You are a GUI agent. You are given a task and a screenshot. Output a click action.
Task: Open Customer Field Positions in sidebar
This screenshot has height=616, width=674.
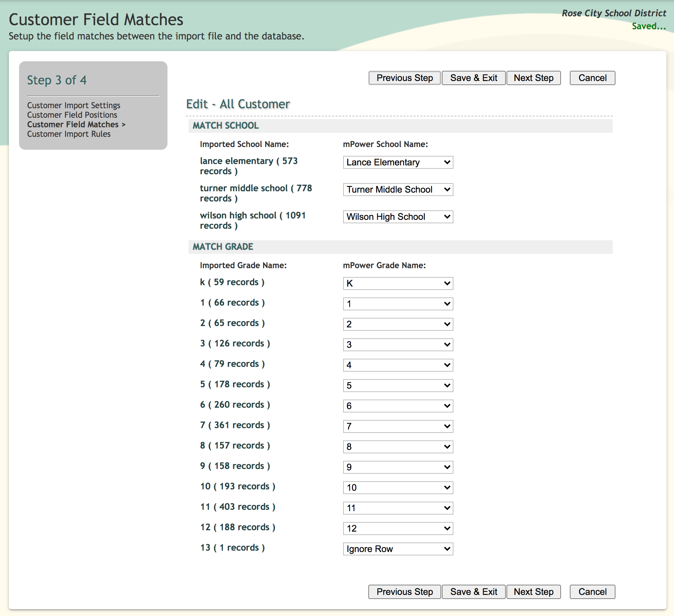point(72,115)
